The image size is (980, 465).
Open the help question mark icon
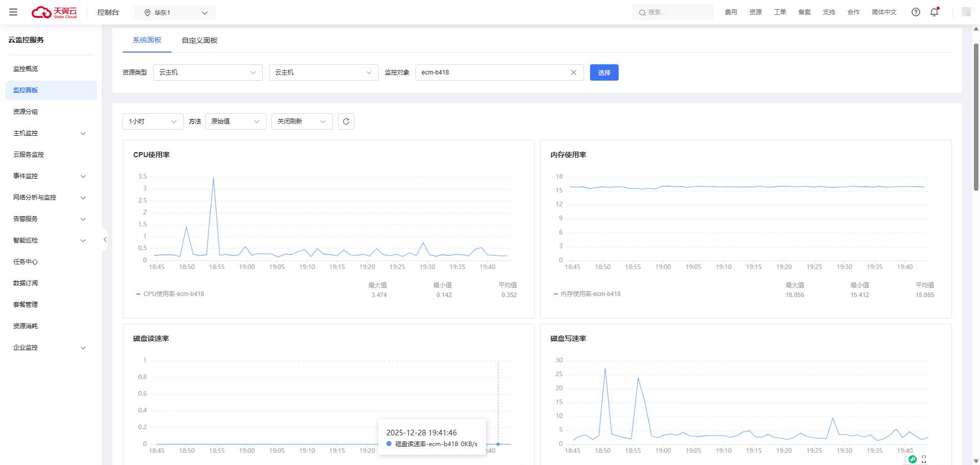tap(916, 12)
